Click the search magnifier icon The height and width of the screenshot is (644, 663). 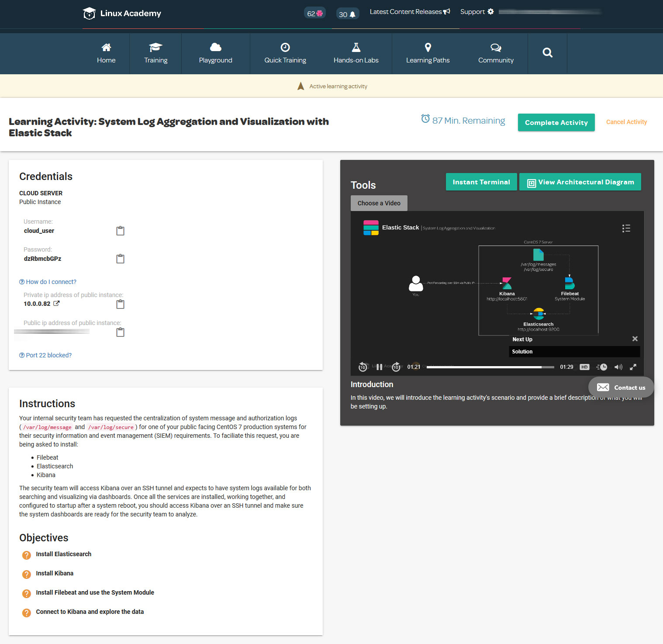pos(548,53)
